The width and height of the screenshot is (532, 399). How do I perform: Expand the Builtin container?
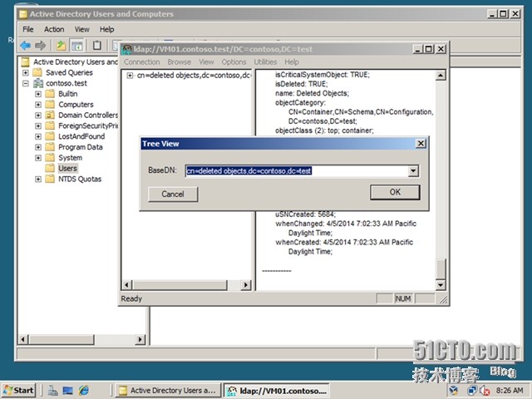pos(38,94)
